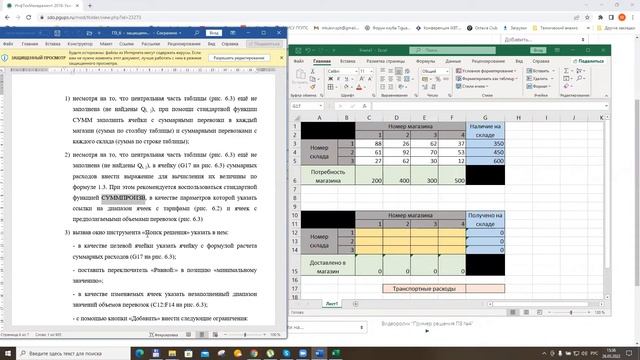Click Sign in button in Excel title bar

click(x=538, y=50)
